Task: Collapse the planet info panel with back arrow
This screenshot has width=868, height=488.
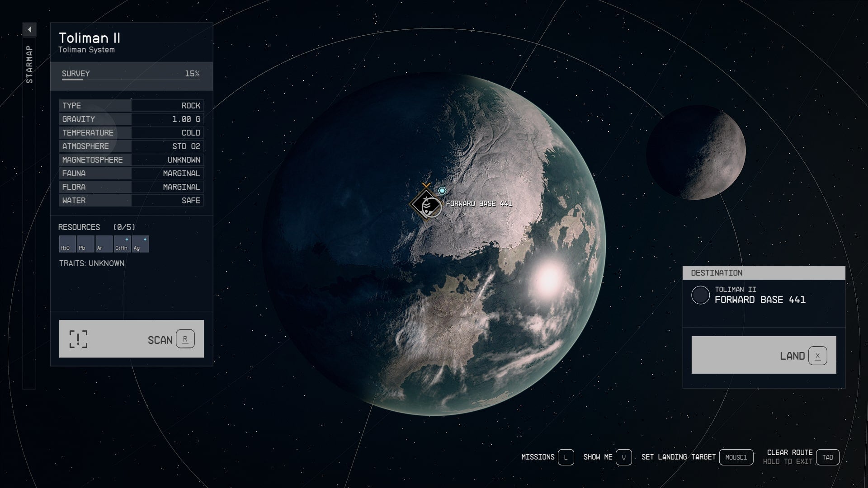Action: click(x=30, y=29)
